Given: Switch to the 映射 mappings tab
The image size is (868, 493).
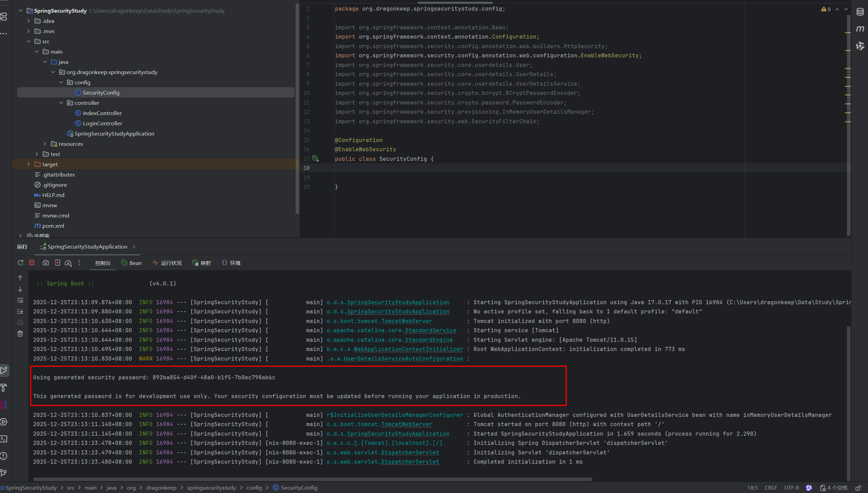Looking at the screenshot, I should pyautogui.click(x=202, y=263).
